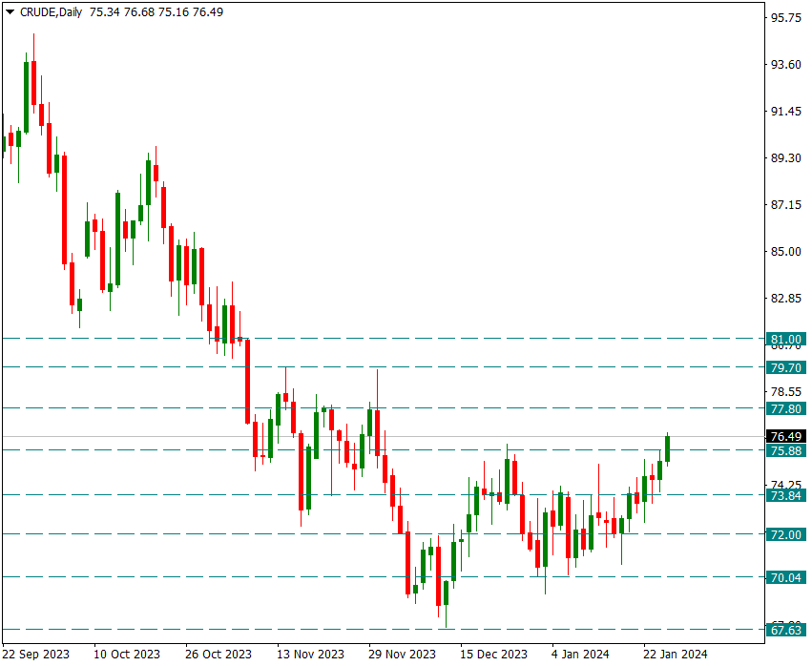Viewport: 812px width, 666px height.
Task: Click the 78.55 price axis value
Action: 786,391
